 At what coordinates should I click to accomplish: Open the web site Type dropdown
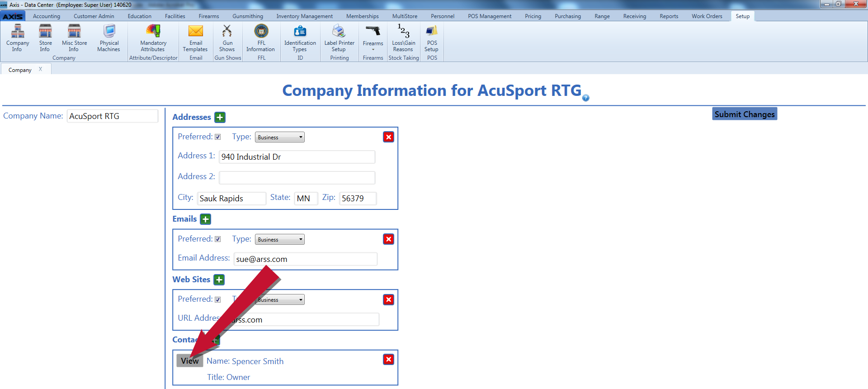tap(280, 300)
